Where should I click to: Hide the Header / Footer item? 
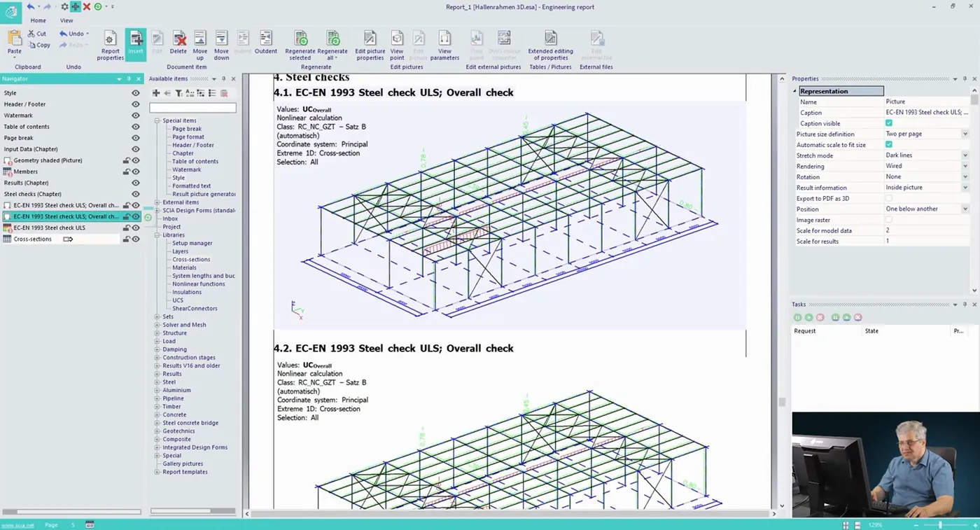tap(136, 104)
